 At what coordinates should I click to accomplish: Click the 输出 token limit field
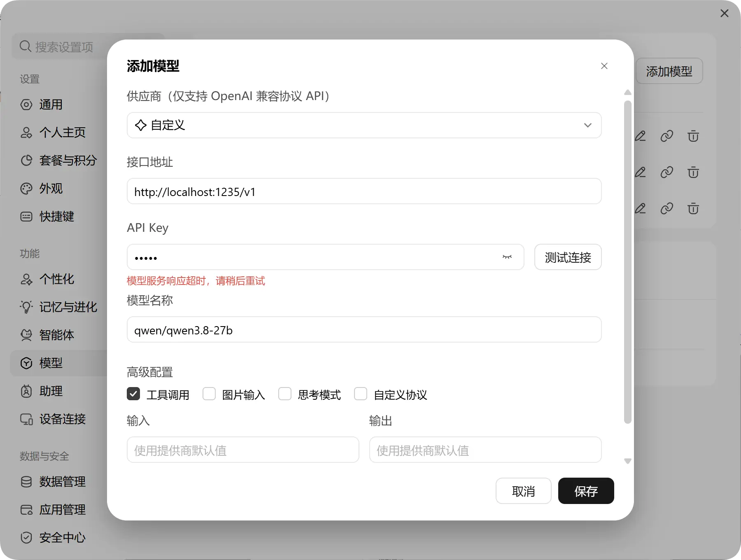[485, 450]
